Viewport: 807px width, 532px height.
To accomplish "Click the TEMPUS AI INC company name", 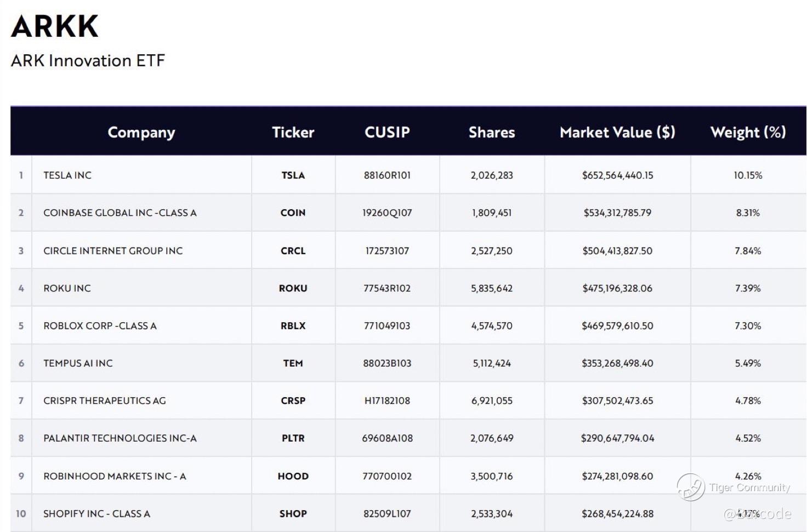I will point(78,363).
